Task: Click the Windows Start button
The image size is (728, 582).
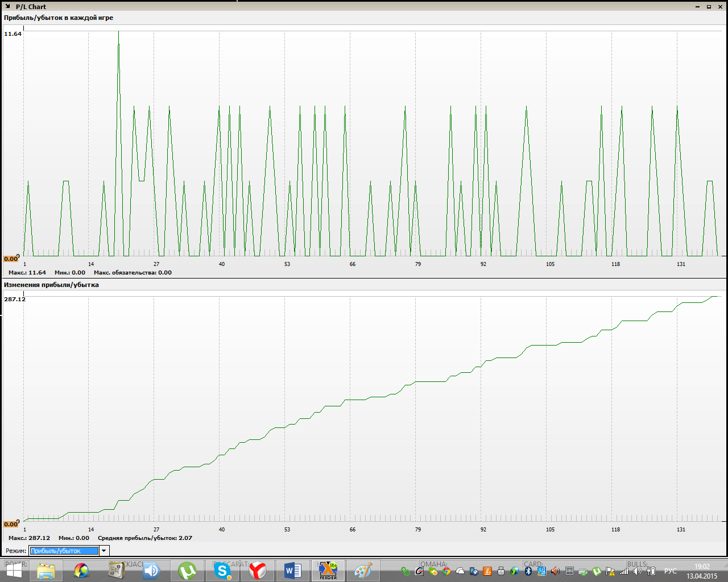Action: tap(14, 571)
